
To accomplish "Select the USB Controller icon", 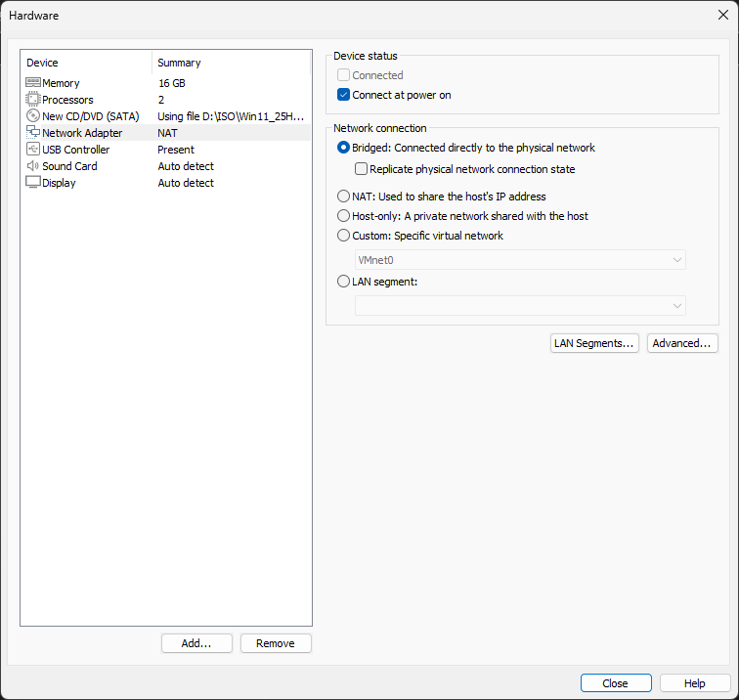I will coord(33,150).
